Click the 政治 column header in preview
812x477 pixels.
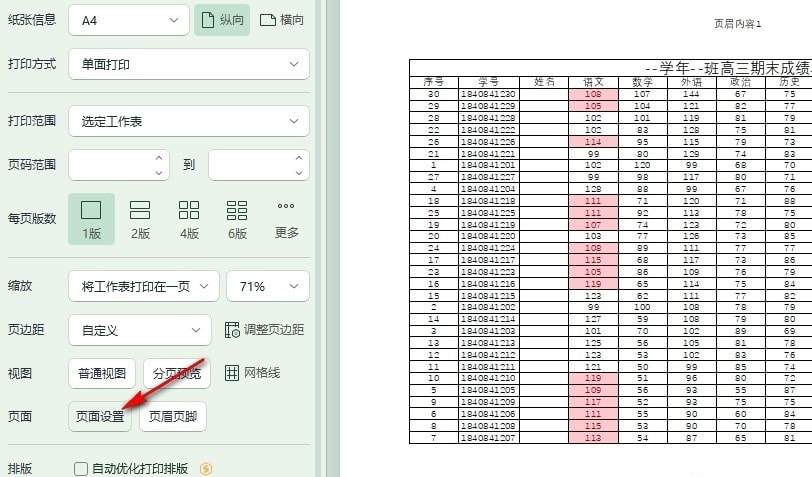741,82
